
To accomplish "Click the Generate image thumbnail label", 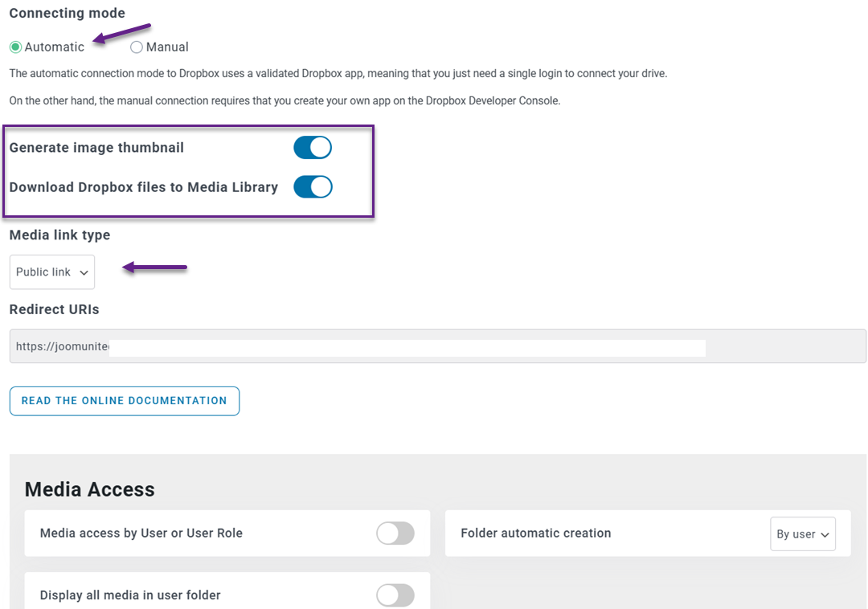I will coord(96,147).
